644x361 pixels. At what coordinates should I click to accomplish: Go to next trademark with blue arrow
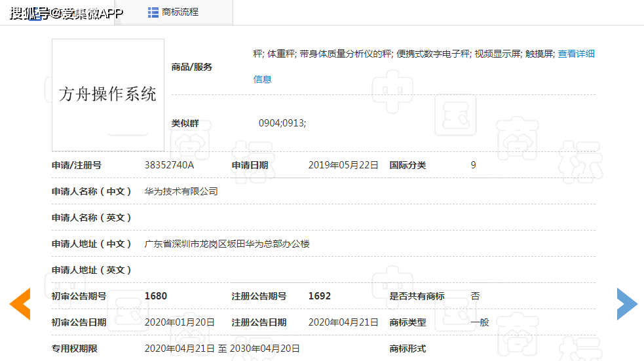click(x=627, y=304)
